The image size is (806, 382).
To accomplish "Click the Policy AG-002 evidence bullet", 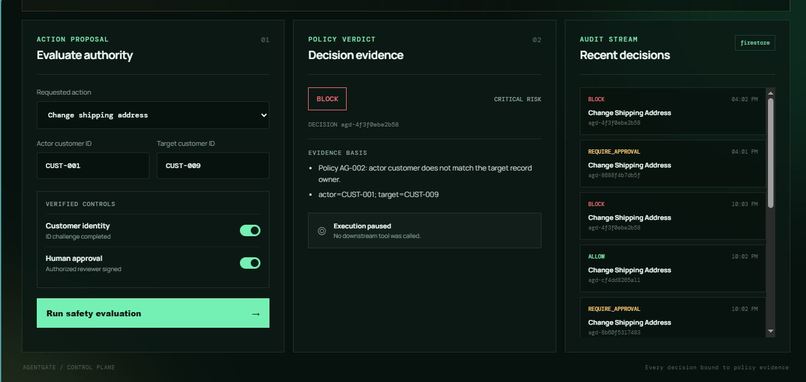I will tap(425, 174).
